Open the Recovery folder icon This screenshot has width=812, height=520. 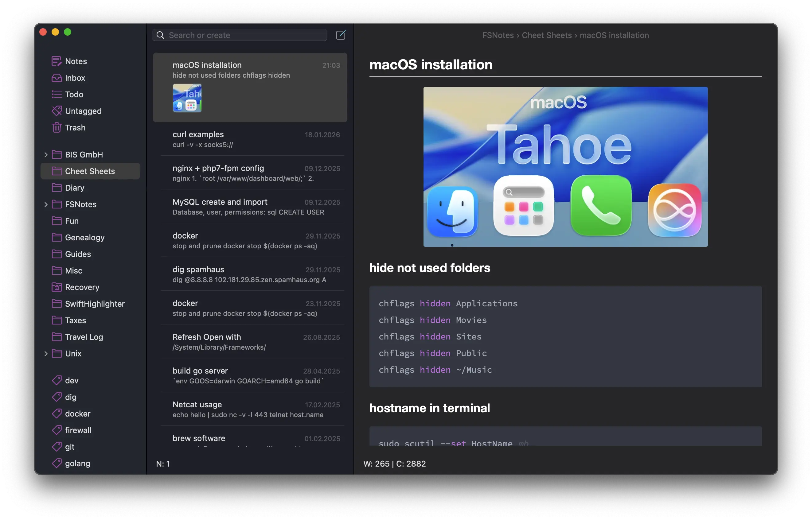(57, 287)
